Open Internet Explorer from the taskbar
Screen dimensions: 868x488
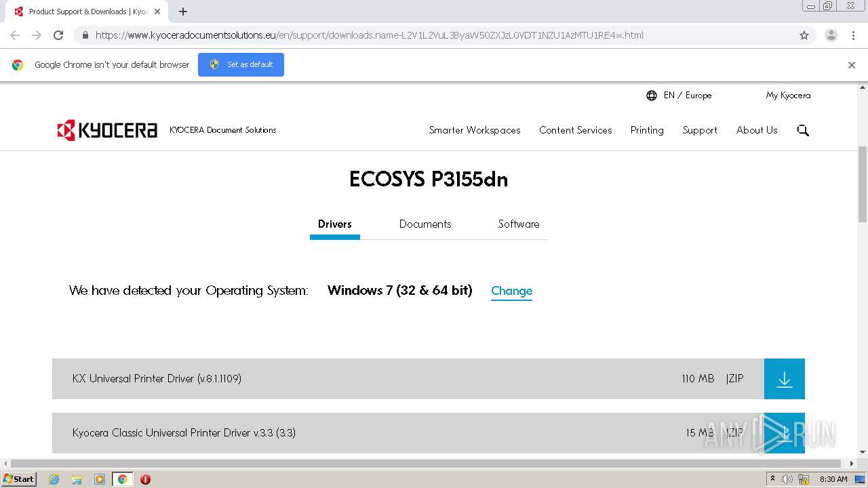pyautogui.click(x=54, y=479)
